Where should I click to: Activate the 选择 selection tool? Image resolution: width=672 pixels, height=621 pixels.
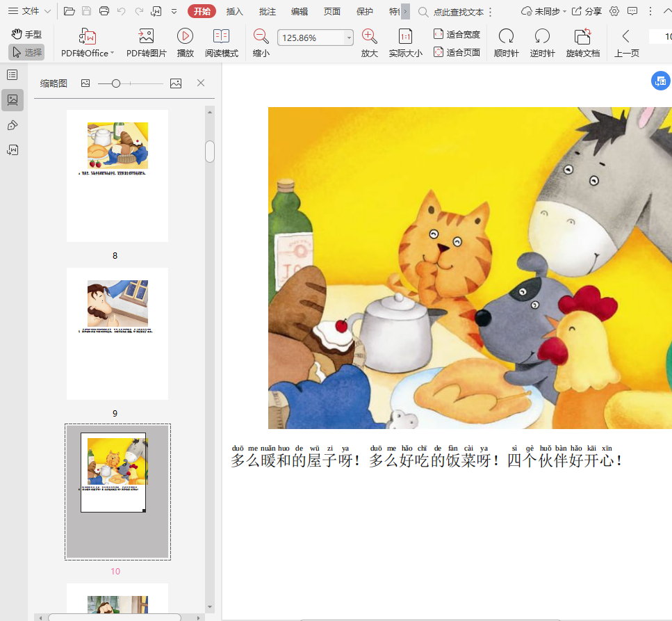tap(26, 52)
